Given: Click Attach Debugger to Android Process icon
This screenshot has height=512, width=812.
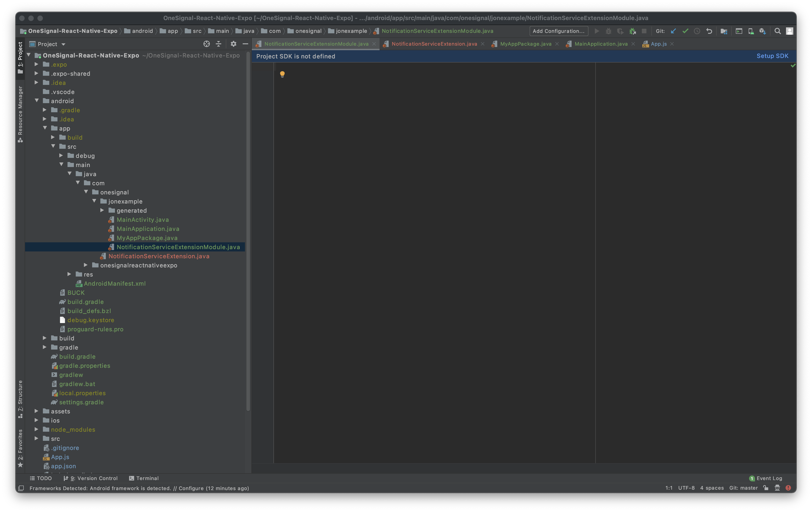Looking at the screenshot, I should 632,31.
